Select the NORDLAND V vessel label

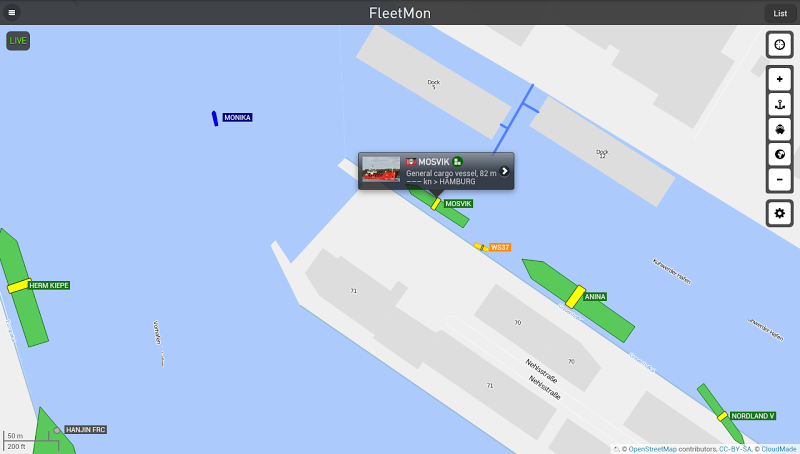point(753,416)
